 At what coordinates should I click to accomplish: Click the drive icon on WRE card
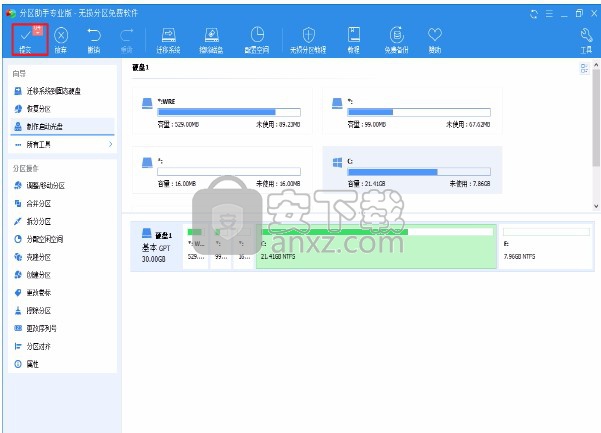tap(147, 103)
